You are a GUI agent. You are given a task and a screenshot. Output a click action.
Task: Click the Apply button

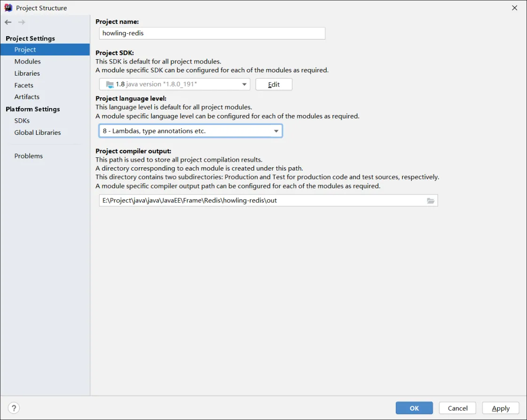(500, 408)
